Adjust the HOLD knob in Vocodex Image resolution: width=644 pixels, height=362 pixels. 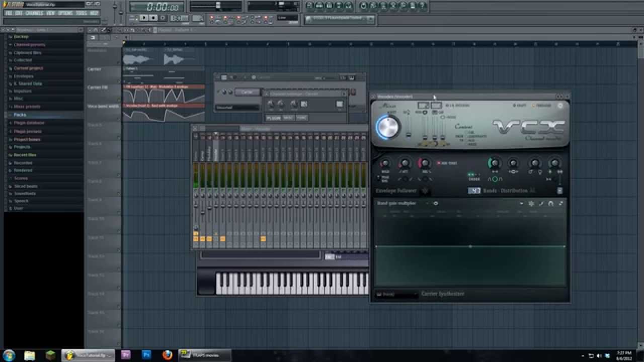tap(385, 163)
